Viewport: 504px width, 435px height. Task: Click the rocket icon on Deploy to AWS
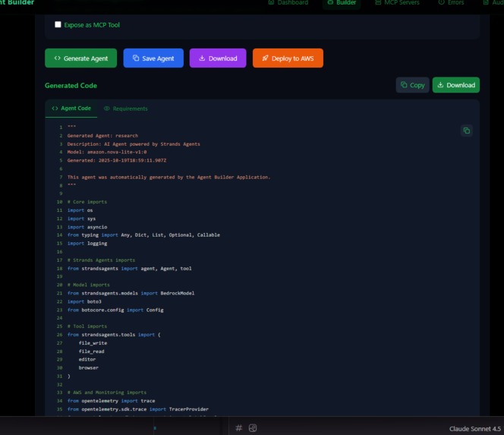click(x=265, y=58)
